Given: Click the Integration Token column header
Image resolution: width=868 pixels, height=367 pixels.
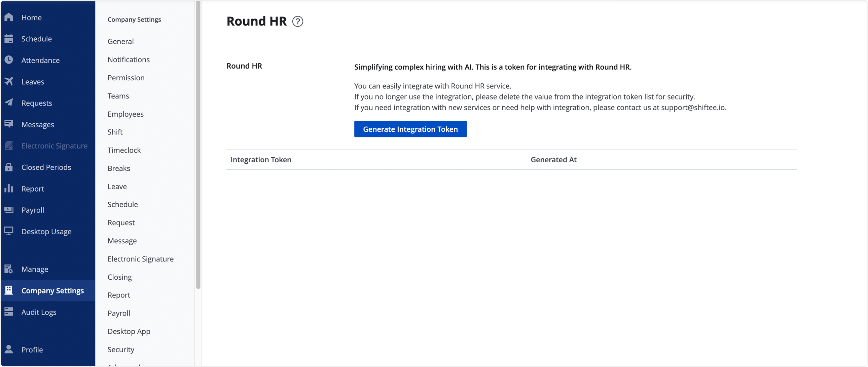Looking at the screenshot, I should pos(261,160).
